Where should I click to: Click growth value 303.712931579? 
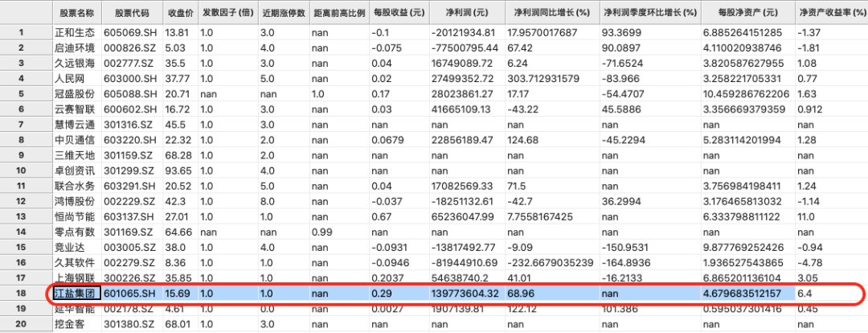point(551,77)
